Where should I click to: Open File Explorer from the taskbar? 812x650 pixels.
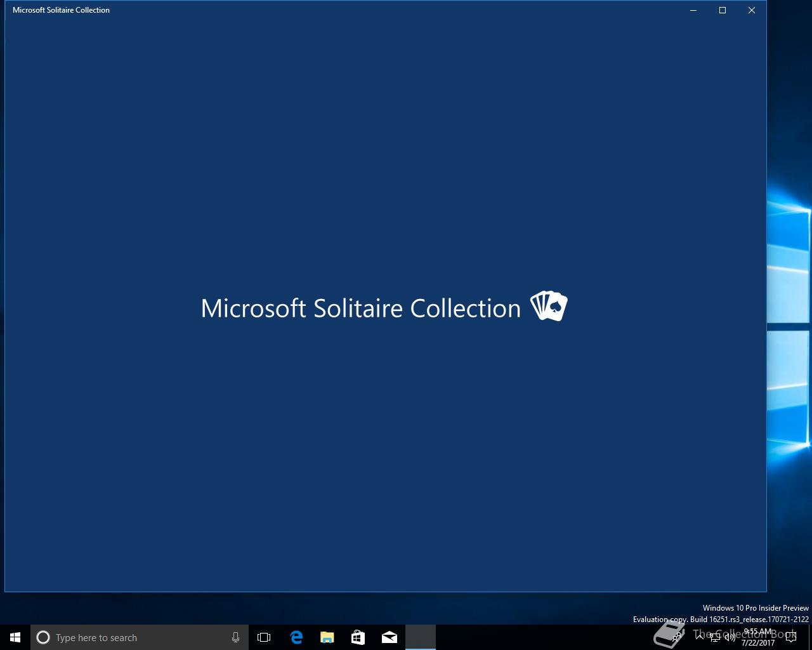click(327, 637)
